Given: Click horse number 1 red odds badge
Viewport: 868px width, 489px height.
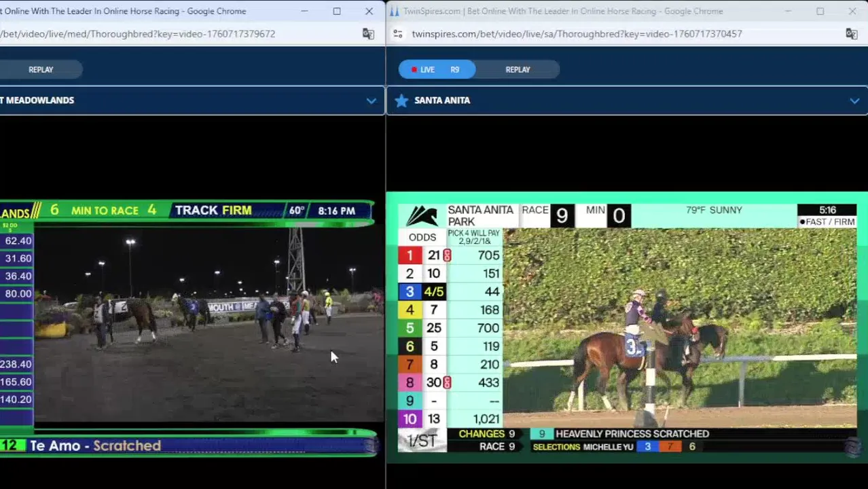Looking at the screenshot, I should point(410,255).
